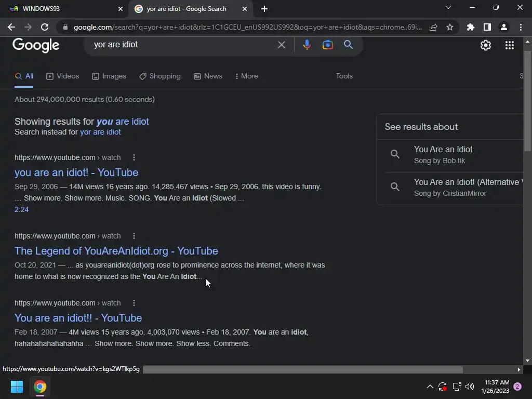Click the vertical scrollbar thumb

coord(527,101)
